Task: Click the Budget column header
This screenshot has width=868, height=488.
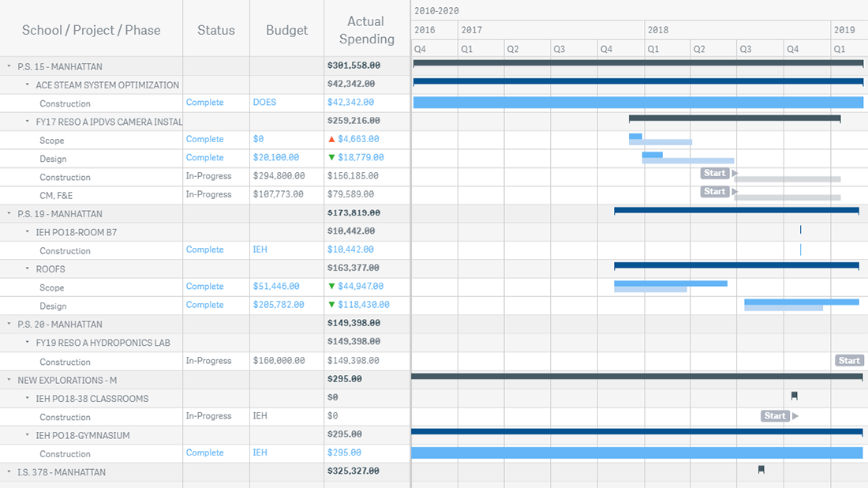Action: [x=286, y=30]
